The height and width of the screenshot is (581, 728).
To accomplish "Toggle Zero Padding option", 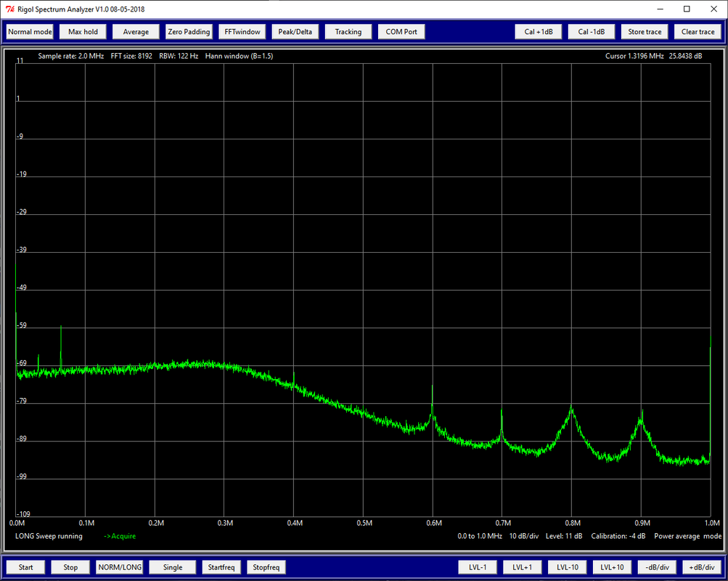I will (x=189, y=31).
